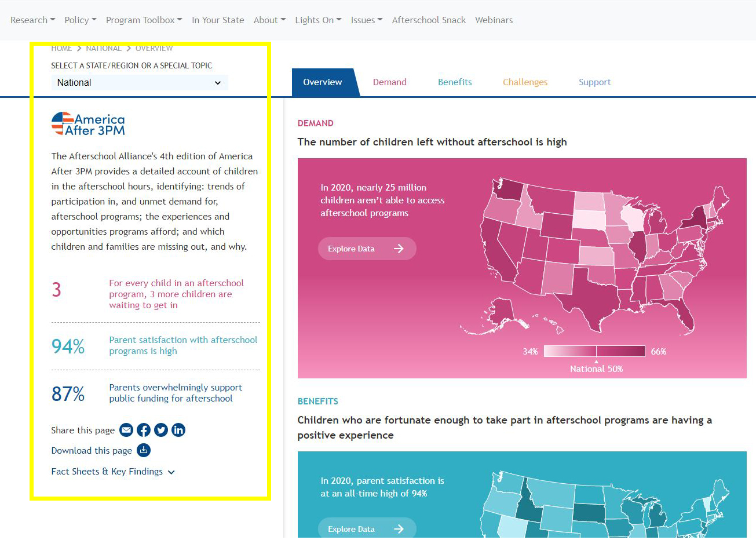Click 'National 50%' legend label
The height and width of the screenshot is (540, 756).
click(x=596, y=368)
